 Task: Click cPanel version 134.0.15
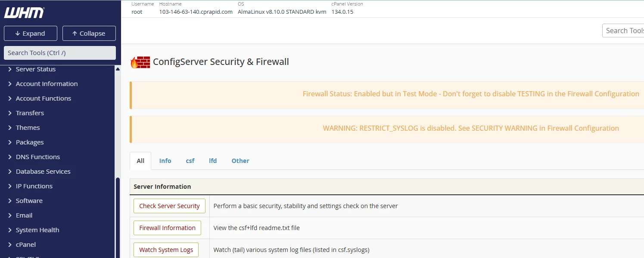(342, 12)
